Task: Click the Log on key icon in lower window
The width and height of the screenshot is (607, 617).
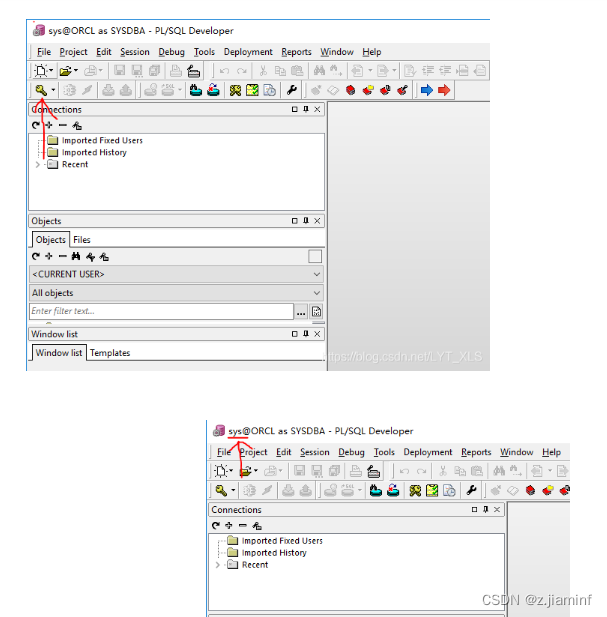Action: (221, 490)
